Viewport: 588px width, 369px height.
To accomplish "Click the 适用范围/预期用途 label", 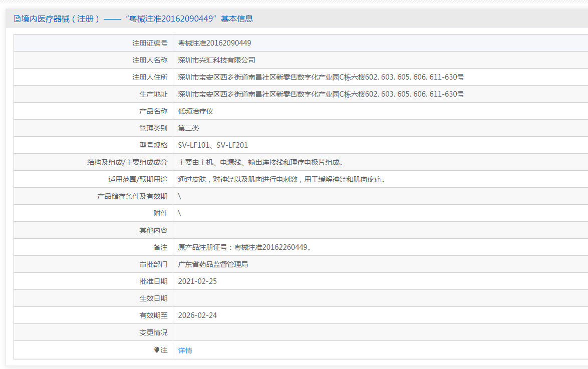I will 138,179.
